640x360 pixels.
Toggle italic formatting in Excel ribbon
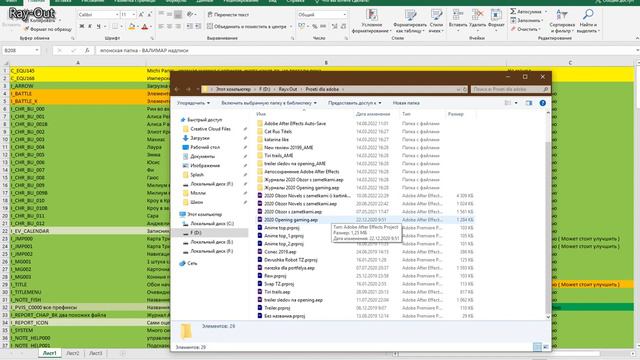tap(90, 27)
